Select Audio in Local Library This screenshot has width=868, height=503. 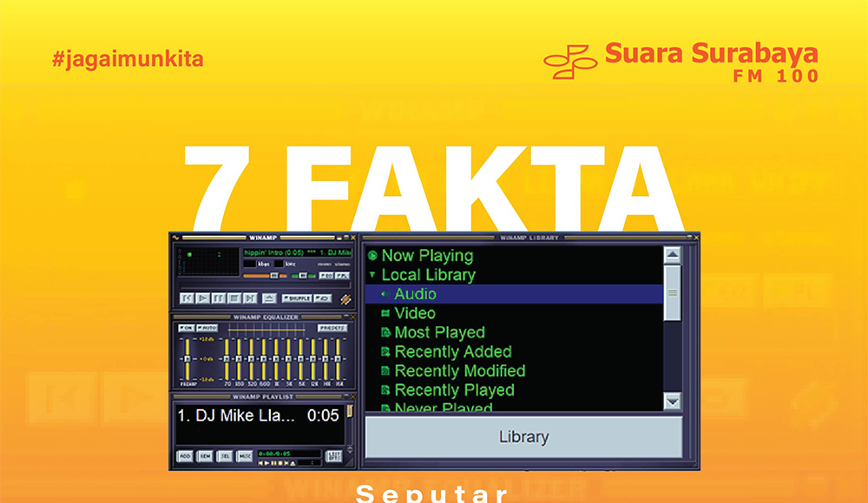(415, 294)
